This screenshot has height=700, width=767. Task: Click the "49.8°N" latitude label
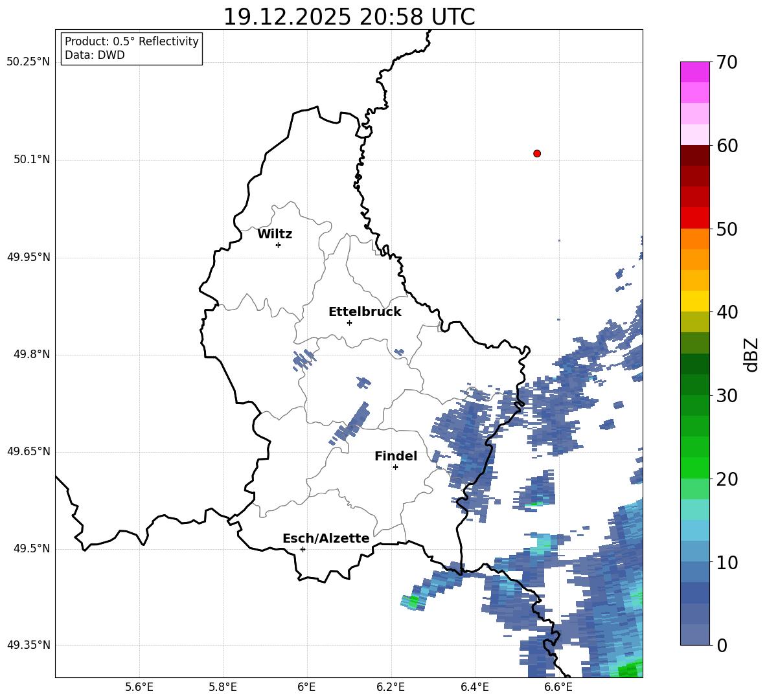(x=32, y=354)
